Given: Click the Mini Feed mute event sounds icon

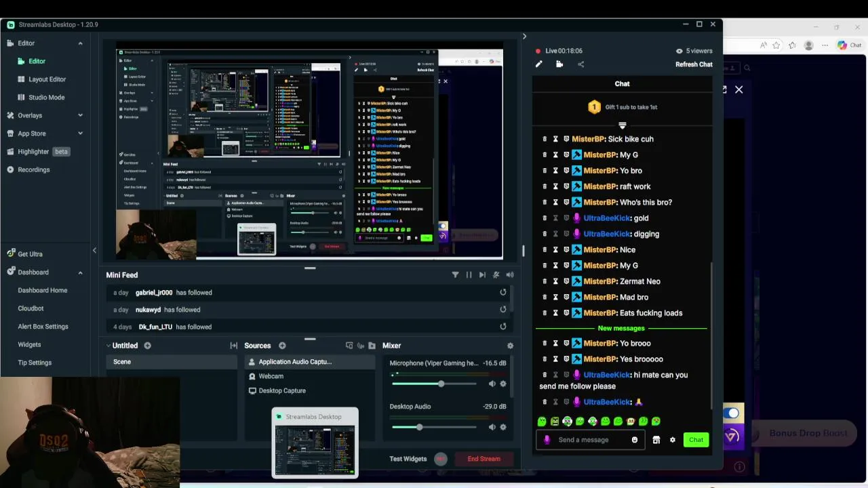Looking at the screenshot, I should tap(496, 274).
